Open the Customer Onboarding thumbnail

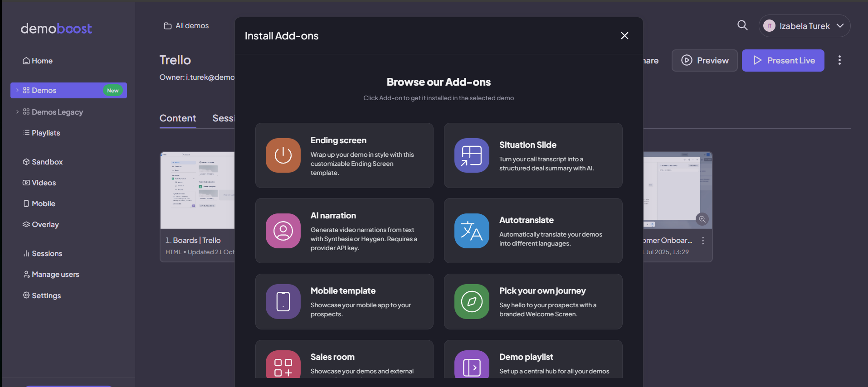[678, 190]
